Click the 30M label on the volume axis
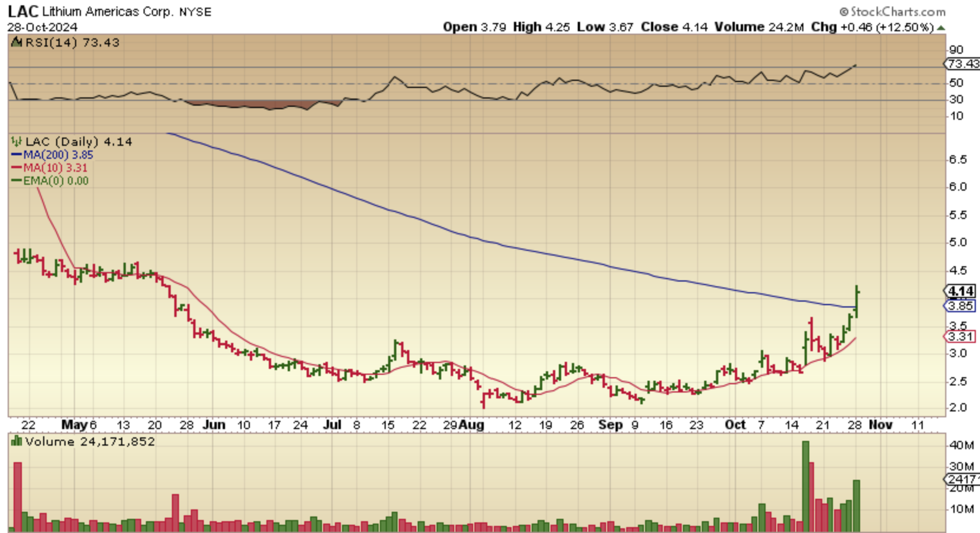Screen dimensions: 980x533 click(x=961, y=466)
